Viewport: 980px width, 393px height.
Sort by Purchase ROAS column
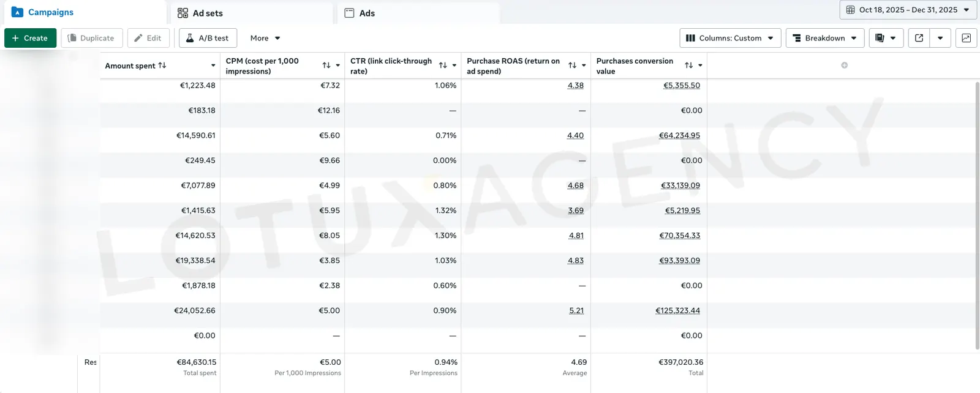pos(572,65)
